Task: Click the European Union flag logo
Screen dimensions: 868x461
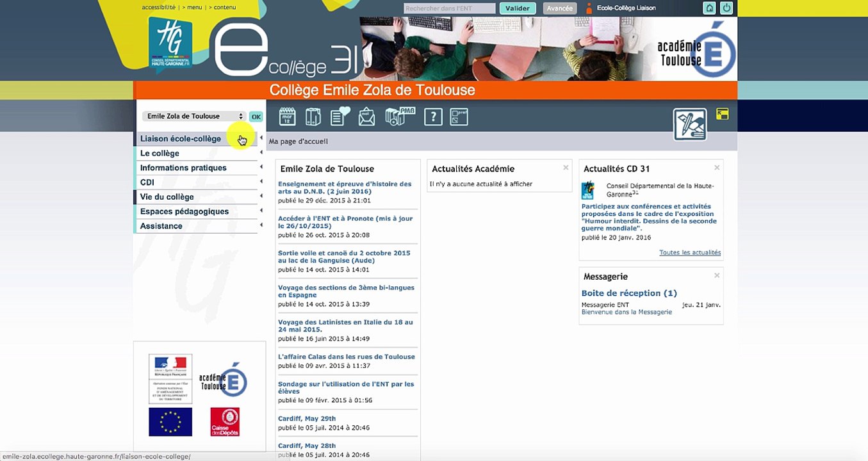Action: click(170, 422)
